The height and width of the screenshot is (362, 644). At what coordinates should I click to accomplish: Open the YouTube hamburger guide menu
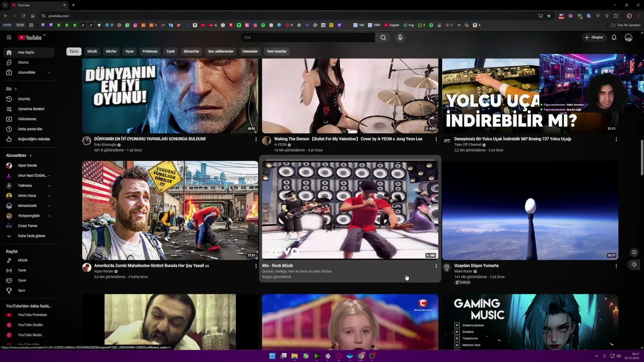[x=9, y=37]
